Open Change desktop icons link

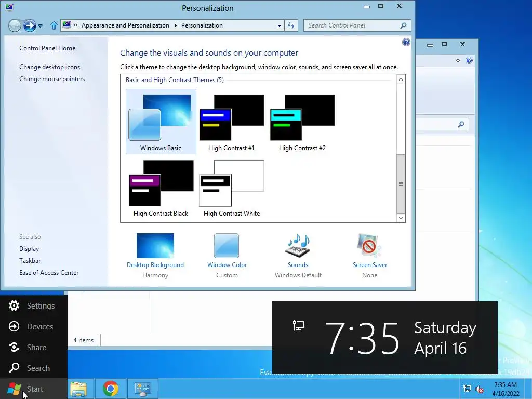coord(49,67)
